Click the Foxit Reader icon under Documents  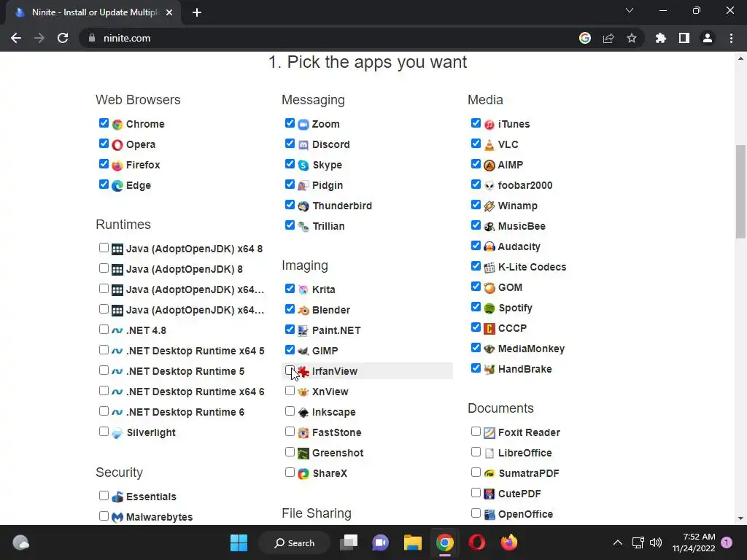489,433
